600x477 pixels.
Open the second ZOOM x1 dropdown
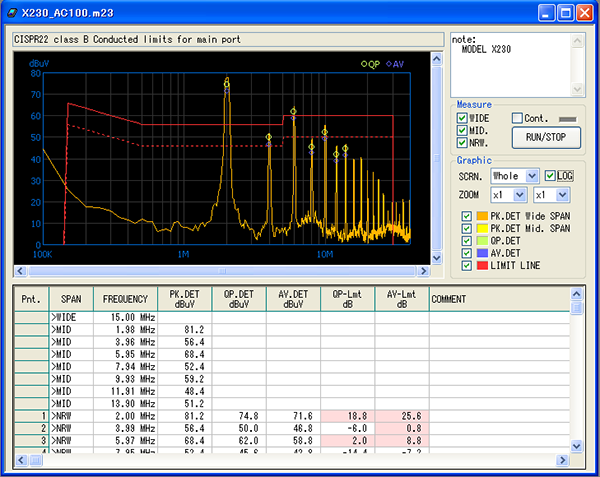(x=562, y=194)
